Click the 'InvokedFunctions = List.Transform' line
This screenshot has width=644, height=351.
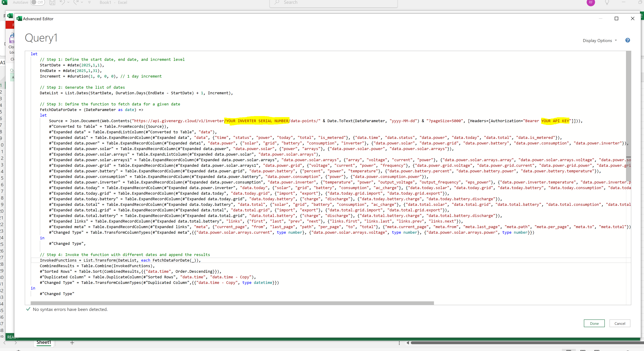tap(120, 260)
